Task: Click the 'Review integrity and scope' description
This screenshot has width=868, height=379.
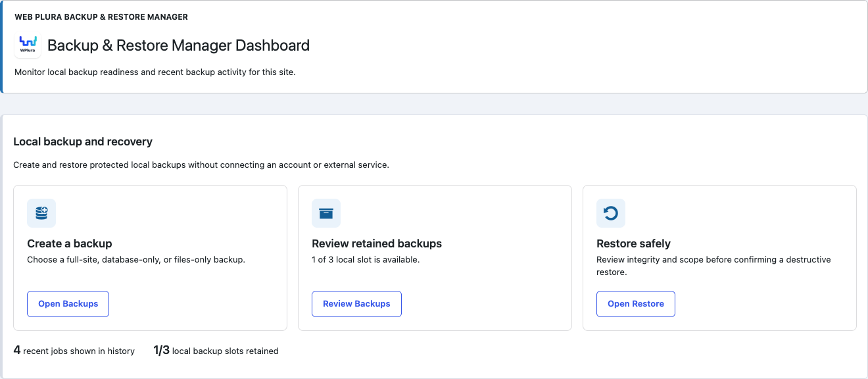Action: (713, 266)
